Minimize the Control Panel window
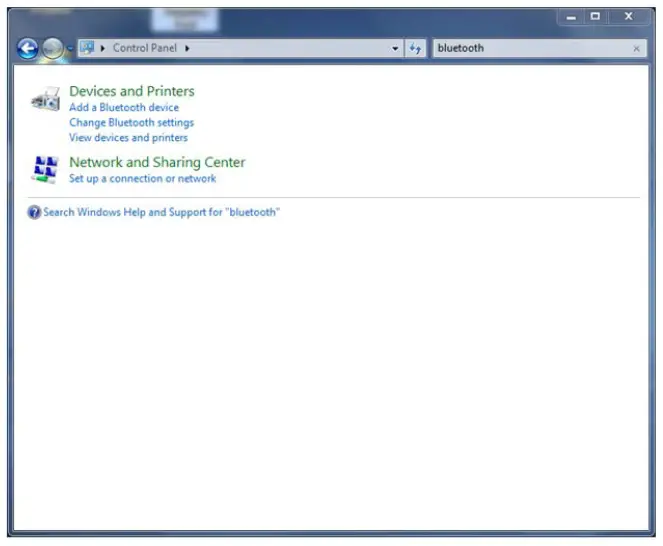Viewport: 663px width, 546px height. click(x=571, y=17)
